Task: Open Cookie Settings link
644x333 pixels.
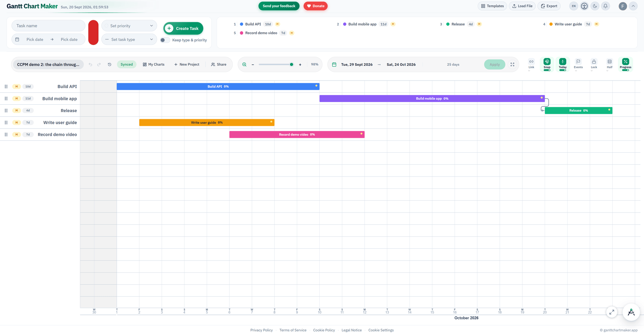Action: tap(381, 330)
